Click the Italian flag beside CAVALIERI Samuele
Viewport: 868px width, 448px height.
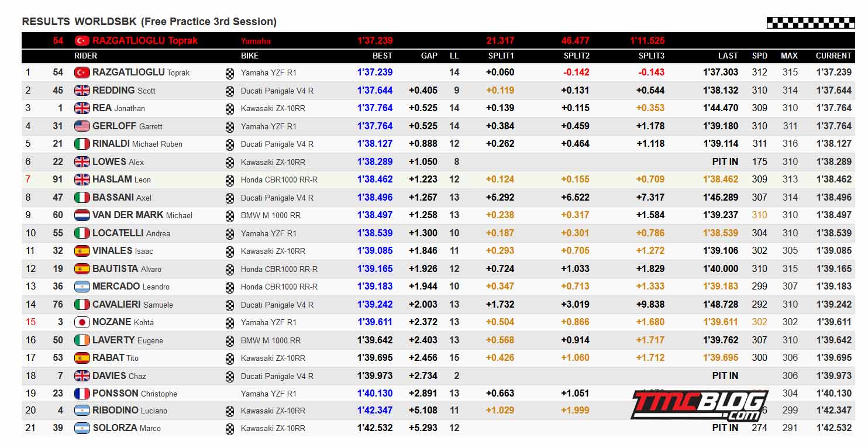(82, 305)
